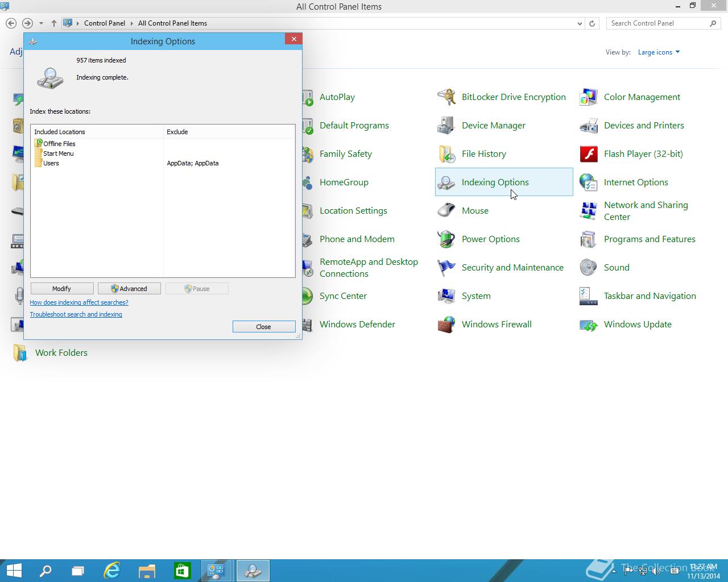Open 'Troubleshoot search and indexing' link
This screenshot has width=728, height=582.
point(76,314)
